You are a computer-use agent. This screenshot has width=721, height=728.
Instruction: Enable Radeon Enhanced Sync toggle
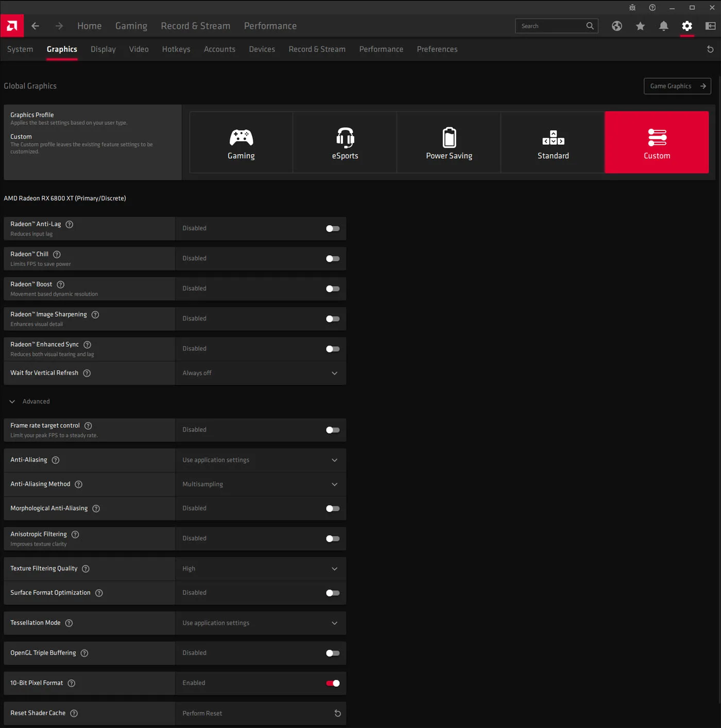[x=333, y=349]
